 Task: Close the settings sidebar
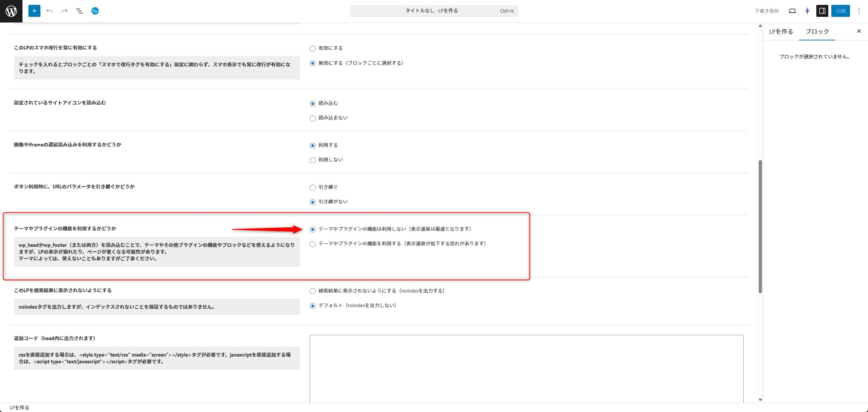click(859, 31)
